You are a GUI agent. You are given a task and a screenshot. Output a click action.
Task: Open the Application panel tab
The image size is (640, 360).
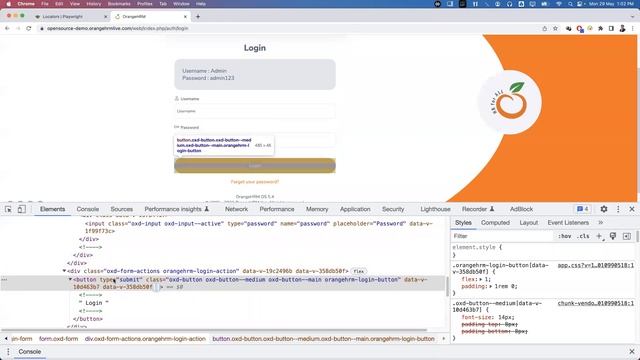pyautogui.click(x=355, y=209)
